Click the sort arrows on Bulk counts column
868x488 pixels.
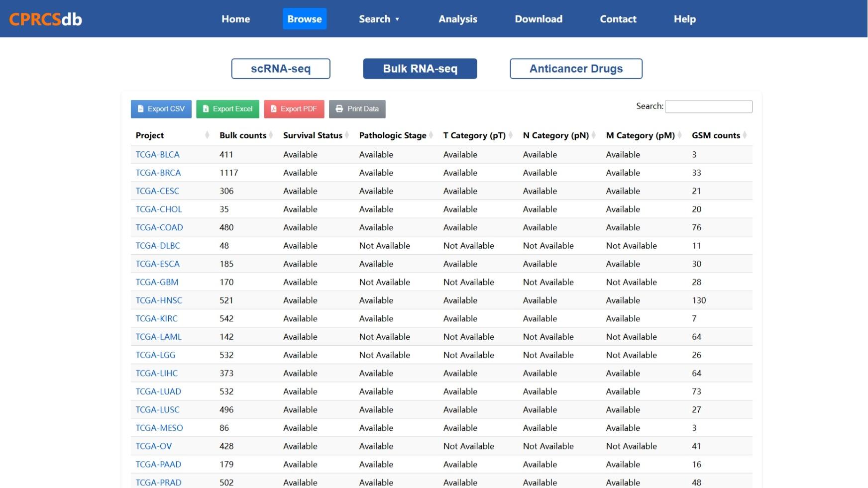point(271,135)
